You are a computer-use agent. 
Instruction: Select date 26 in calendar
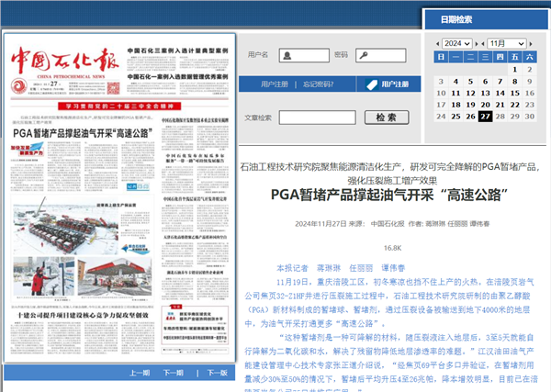[470, 117]
